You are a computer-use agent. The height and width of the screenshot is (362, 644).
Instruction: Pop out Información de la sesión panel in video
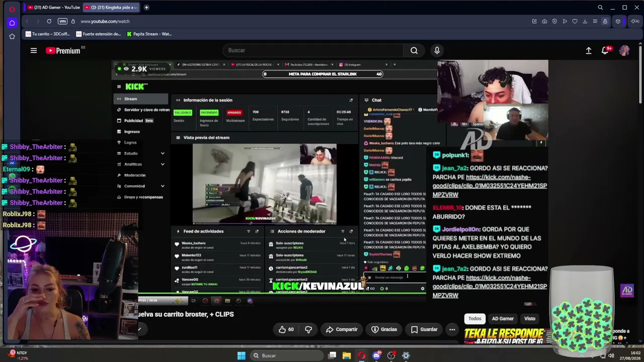coord(351,100)
